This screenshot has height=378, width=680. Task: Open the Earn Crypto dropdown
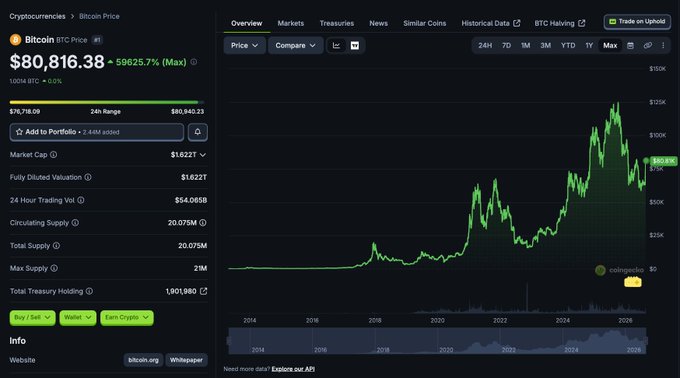[x=127, y=317]
